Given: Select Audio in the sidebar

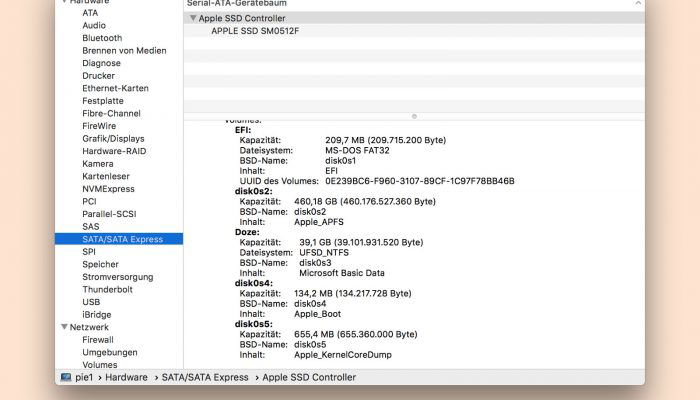Looking at the screenshot, I should [x=94, y=25].
